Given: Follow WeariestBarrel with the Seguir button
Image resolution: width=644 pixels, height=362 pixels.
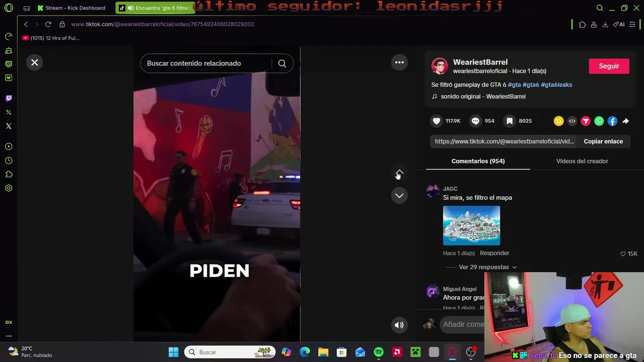Looking at the screenshot, I should tap(609, 66).
